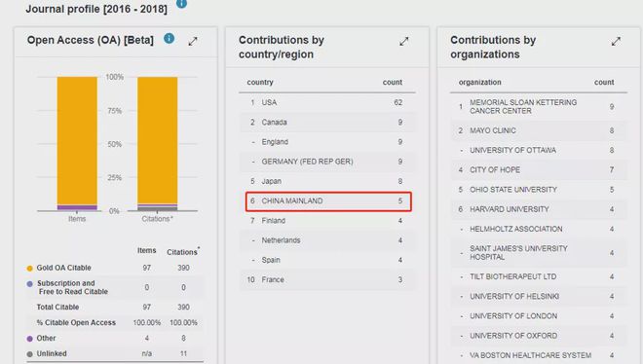Click the orange Items bar in the chart
This screenshot has height=364, width=643.
click(77, 141)
